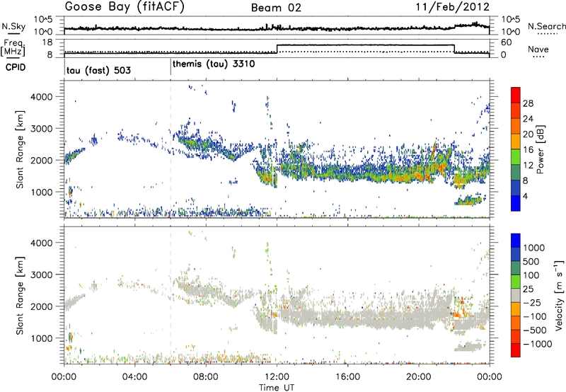Click the Nave legend label
Viewport: 566px width, 392px height.
(x=538, y=49)
